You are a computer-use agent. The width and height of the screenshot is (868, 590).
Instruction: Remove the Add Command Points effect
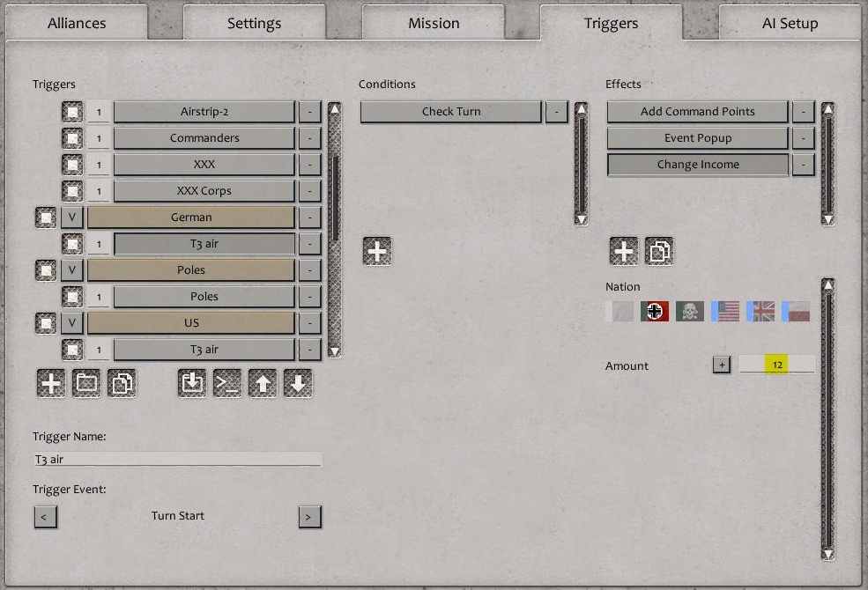click(x=804, y=112)
